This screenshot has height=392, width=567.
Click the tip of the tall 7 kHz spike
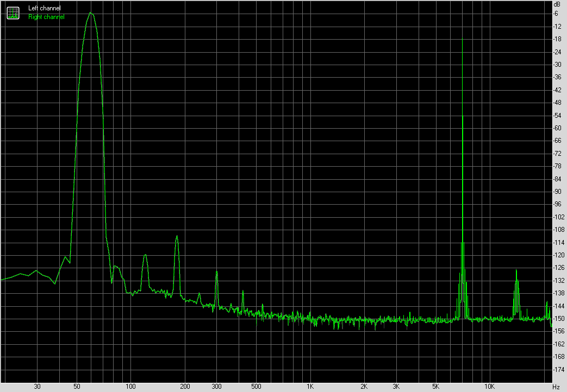point(462,39)
